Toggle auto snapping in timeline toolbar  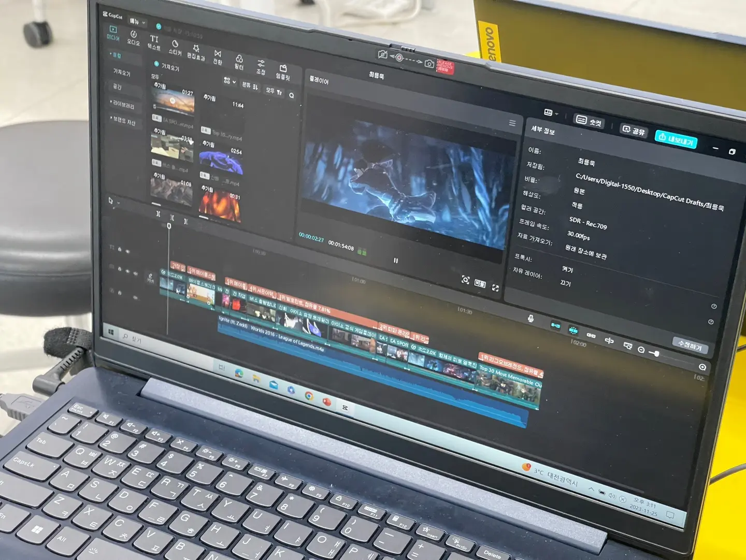pyautogui.click(x=573, y=330)
